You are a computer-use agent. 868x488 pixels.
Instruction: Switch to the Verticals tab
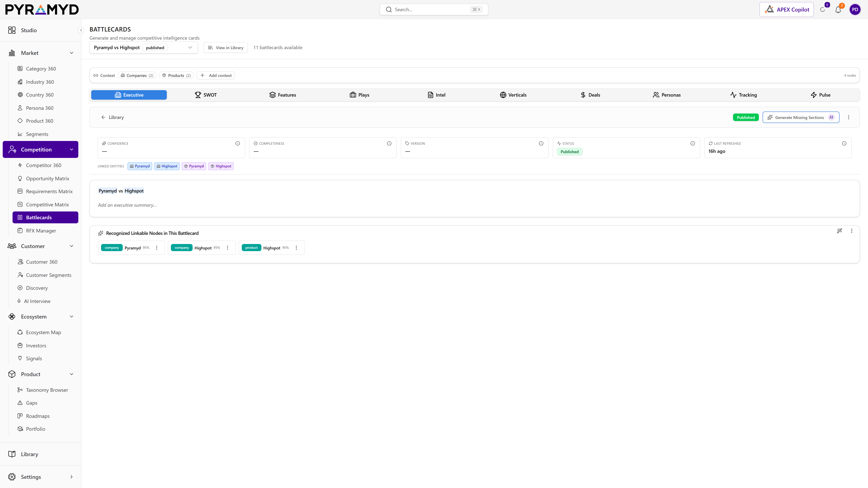tap(513, 95)
